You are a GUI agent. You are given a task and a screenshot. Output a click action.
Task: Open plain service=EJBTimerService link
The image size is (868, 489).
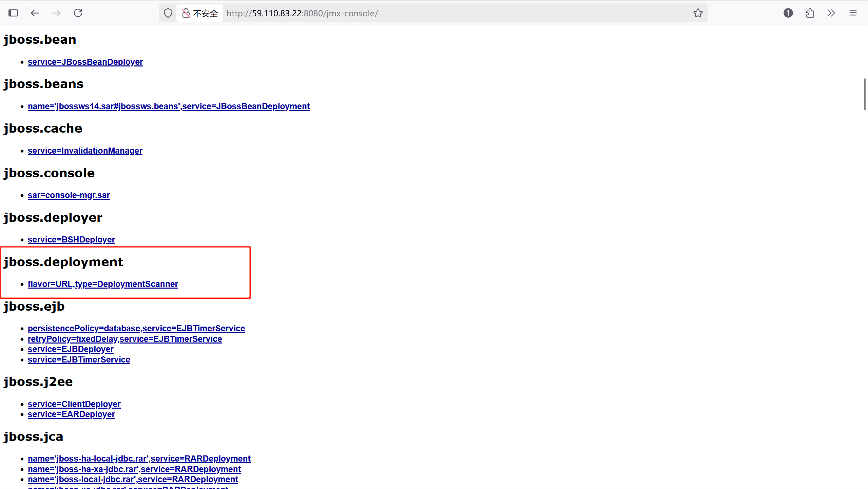click(79, 360)
